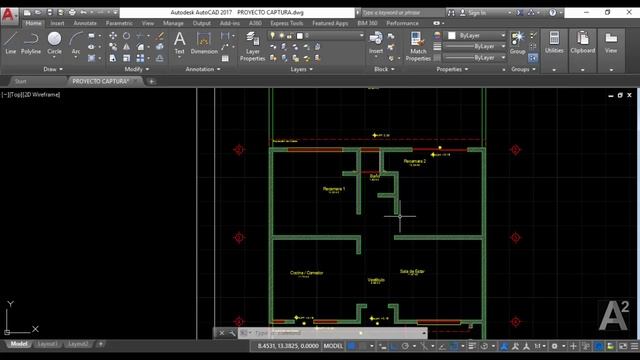Viewport: 640px width, 360px height.
Task: Activate the Rotate tool in Modify panel
Action: 127,36
